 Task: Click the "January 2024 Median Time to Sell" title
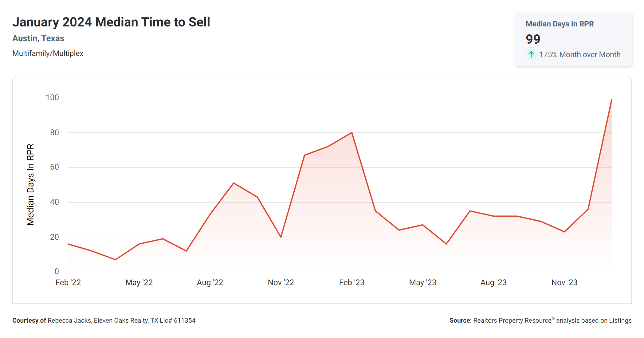coord(111,22)
